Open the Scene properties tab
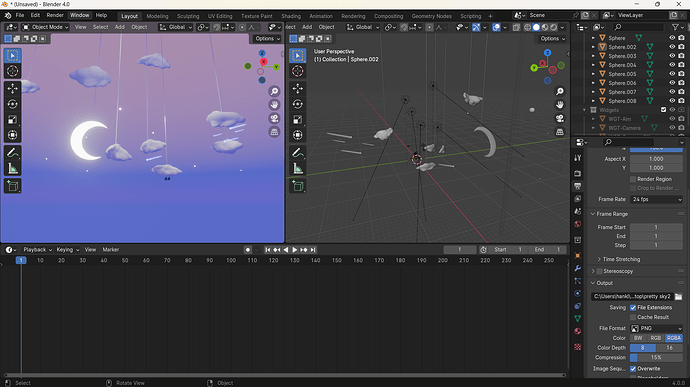 [x=578, y=211]
